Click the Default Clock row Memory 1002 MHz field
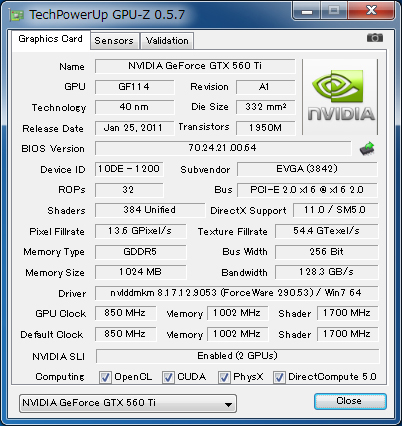Image resolution: width=402 pixels, height=426 pixels. click(x=237, y=334)
